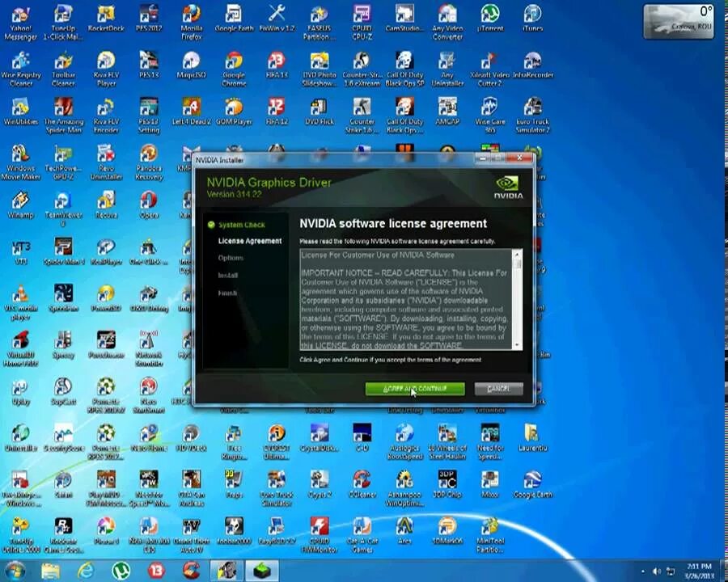728x582 pixels.
Task: Click Agree and Continue in NVIDIA installer
Action: point(416,389)
